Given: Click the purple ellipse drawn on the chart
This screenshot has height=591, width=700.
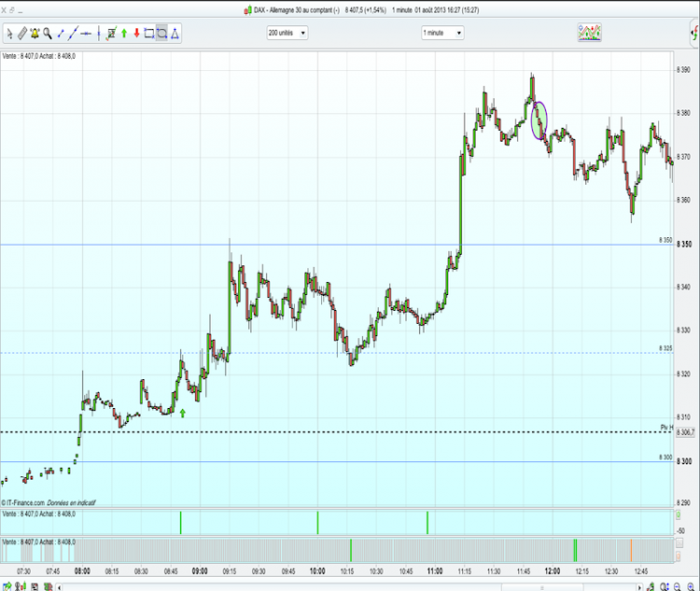Looking at the screenshot, I should click(539, 120).
